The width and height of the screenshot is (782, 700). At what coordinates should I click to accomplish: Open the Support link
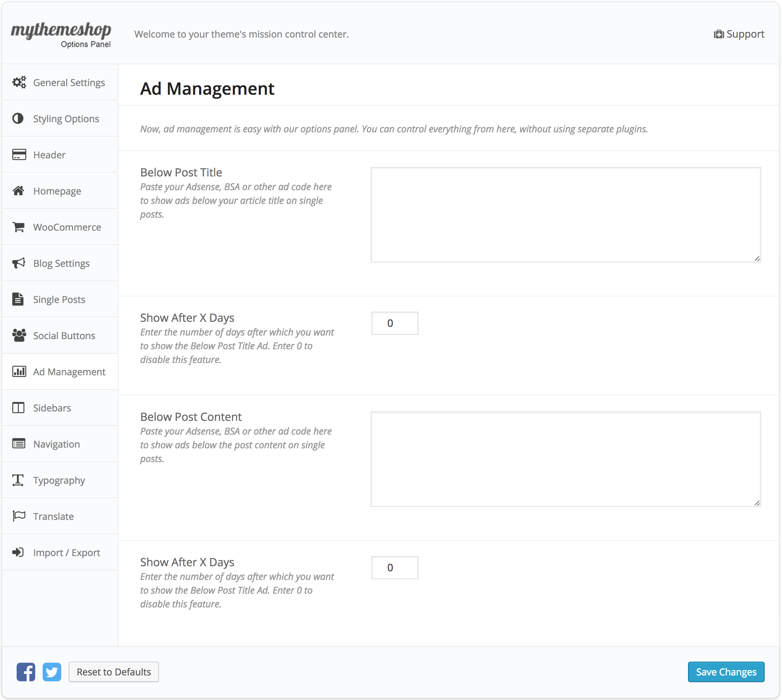(x=739, y=34)
